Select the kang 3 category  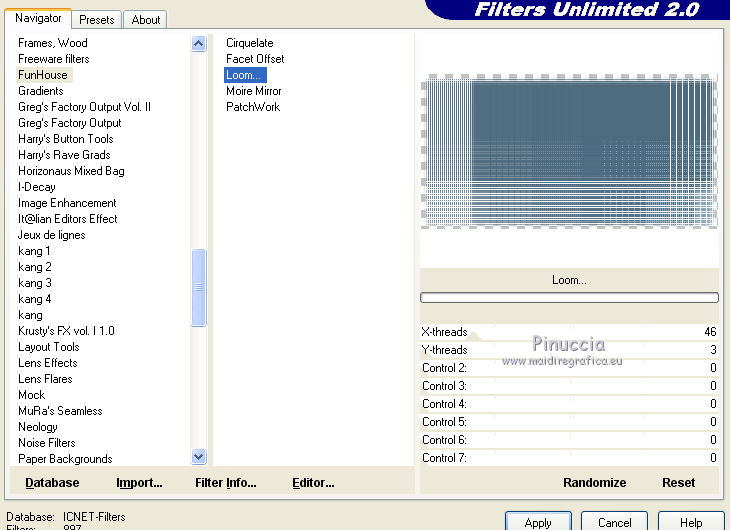34,283
